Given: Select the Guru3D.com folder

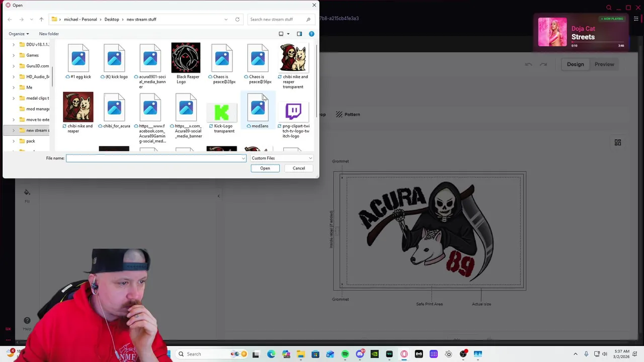Looking at the screenshot, I should (34, 66).
